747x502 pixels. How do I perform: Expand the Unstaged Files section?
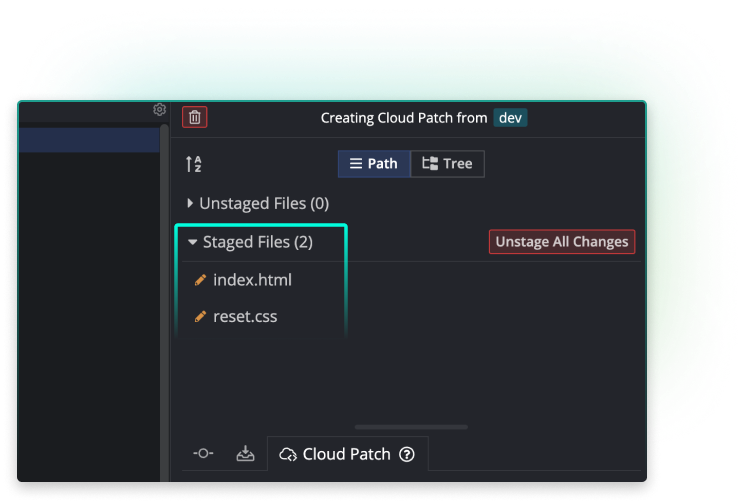tap(190, 203)
